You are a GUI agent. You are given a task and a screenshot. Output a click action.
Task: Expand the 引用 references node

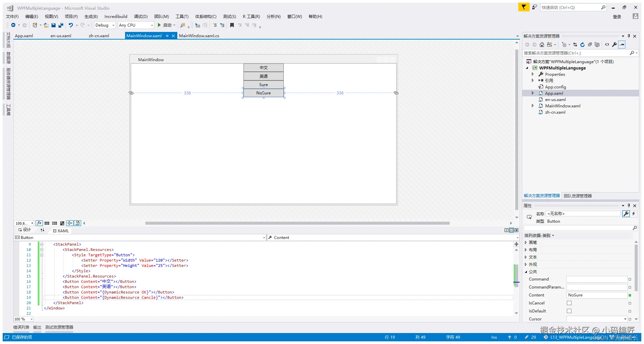pos(533,80)
